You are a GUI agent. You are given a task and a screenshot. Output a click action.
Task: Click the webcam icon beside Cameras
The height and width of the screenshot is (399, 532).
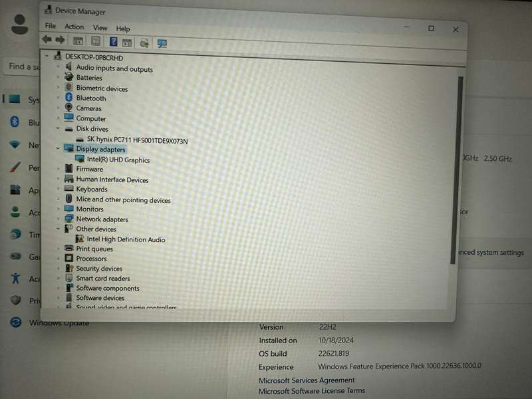tap(69, 108)
